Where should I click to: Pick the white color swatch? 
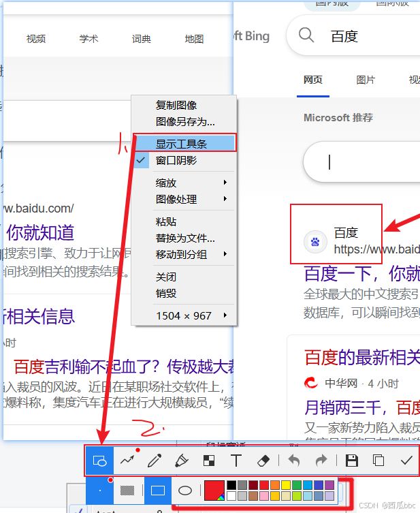[231, 496]
